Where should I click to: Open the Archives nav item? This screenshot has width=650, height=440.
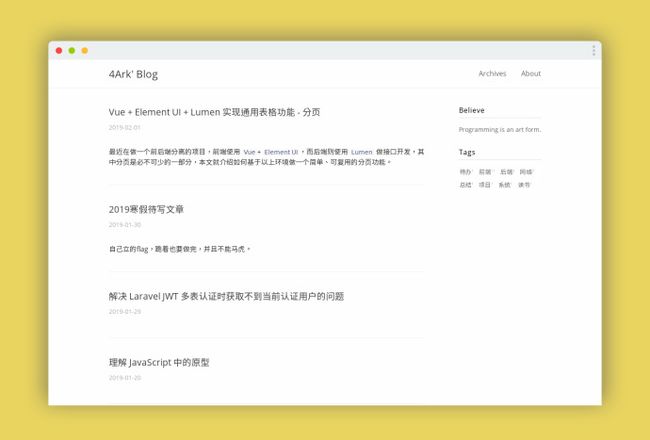[492, 73]
